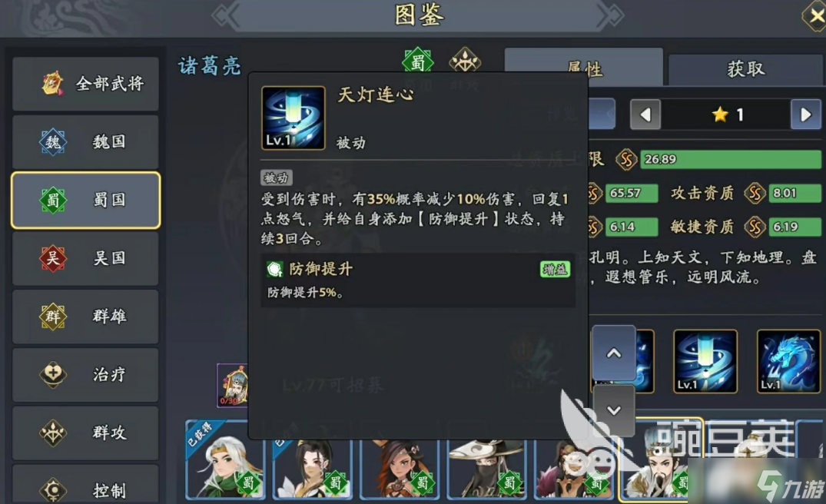Select the white-haired hero portrait marked 已获得
826x504 pixels.
(x=225, y=459)
